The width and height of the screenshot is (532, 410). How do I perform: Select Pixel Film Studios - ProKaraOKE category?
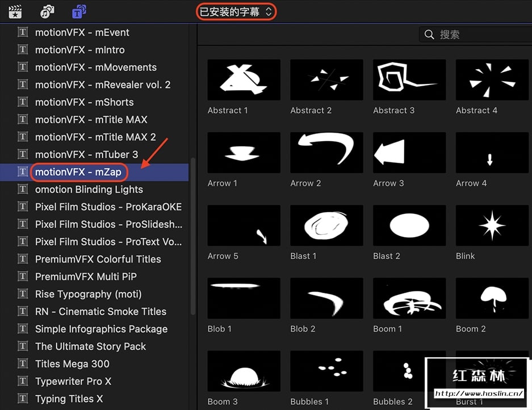point(94,206)
